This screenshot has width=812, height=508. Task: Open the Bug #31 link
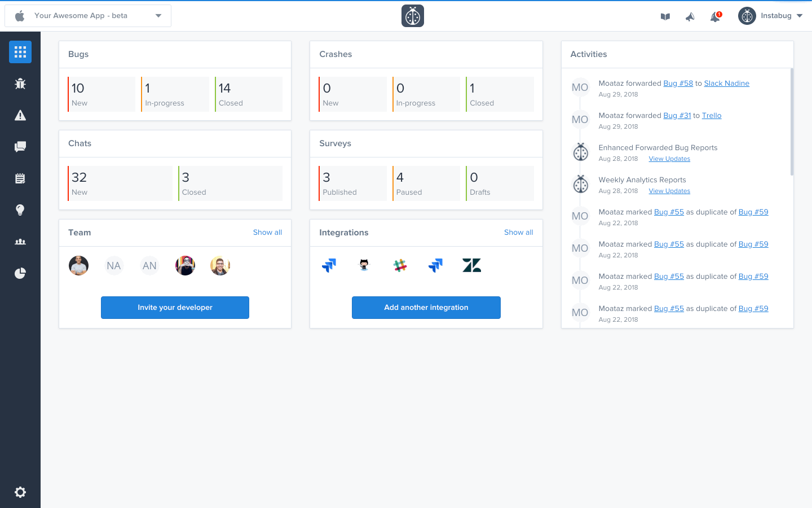point(677,116)
